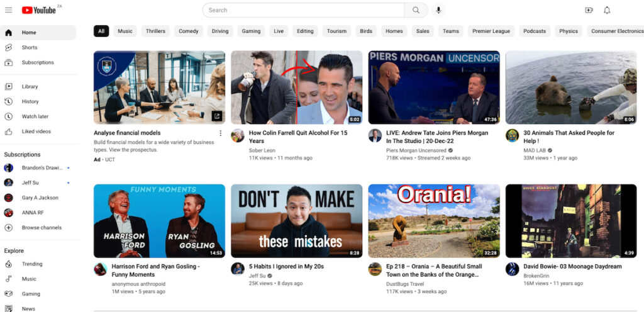This screenshot has height=312, width=644.
Task: Click anonymous anthropoid channel avatar
Action: (100, 269)
